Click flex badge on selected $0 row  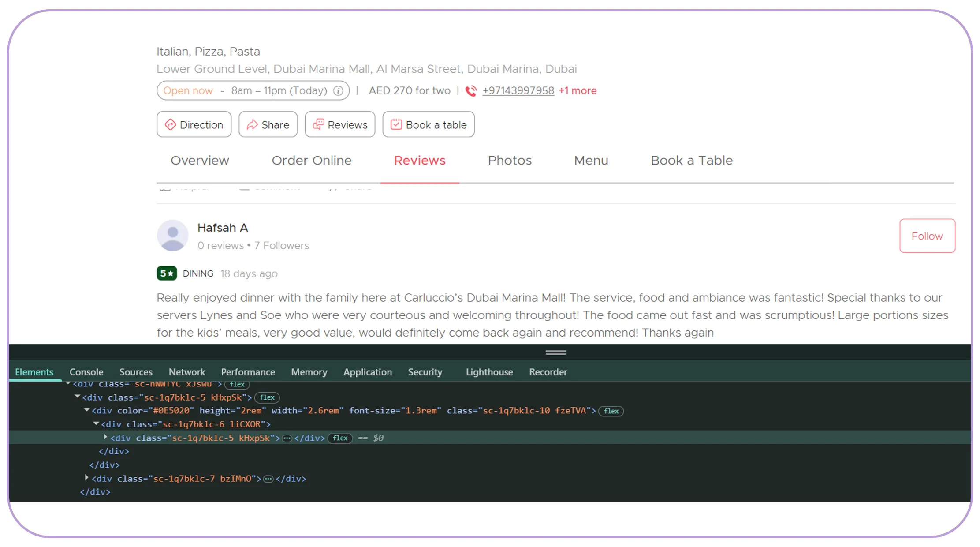click(x=340, y=438)
